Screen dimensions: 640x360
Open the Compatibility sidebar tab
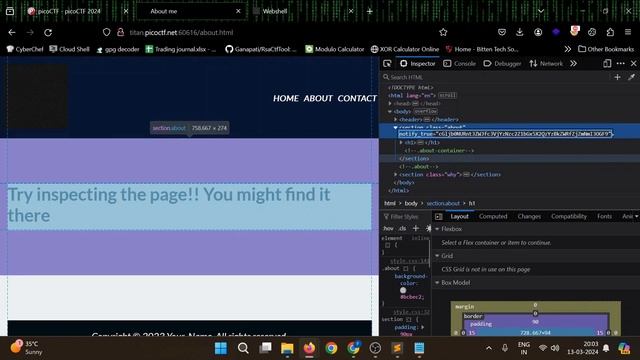click(x=569, y=217)
